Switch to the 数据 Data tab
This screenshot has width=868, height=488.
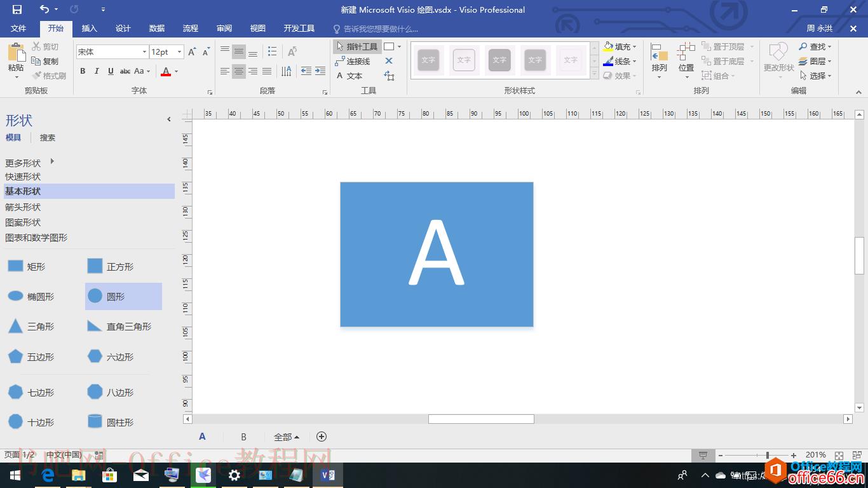click(157, 29)
